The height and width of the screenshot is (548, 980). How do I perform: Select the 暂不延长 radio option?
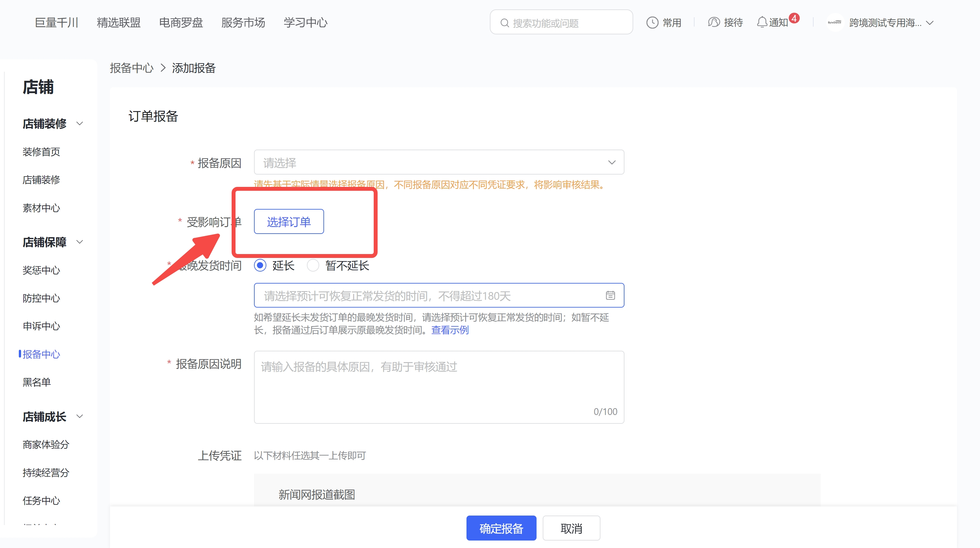coord(313,266)
